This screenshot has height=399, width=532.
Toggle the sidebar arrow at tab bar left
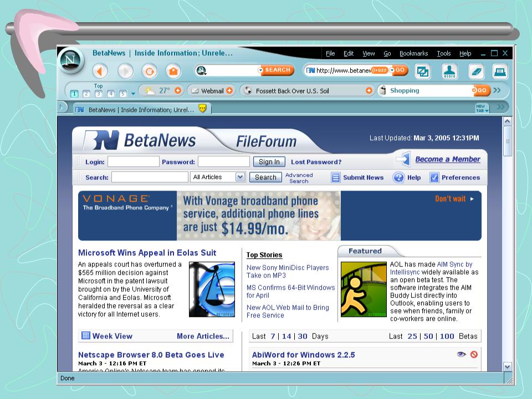[x=62, y=107]
